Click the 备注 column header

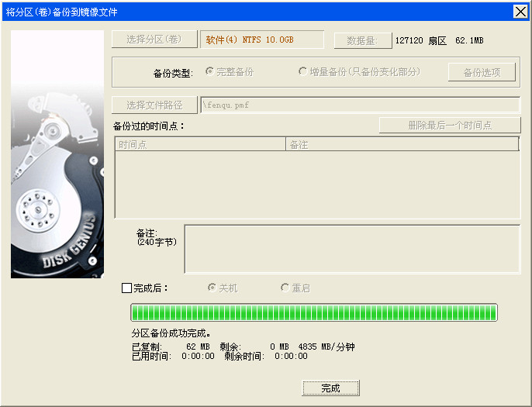tap(402, 144)
